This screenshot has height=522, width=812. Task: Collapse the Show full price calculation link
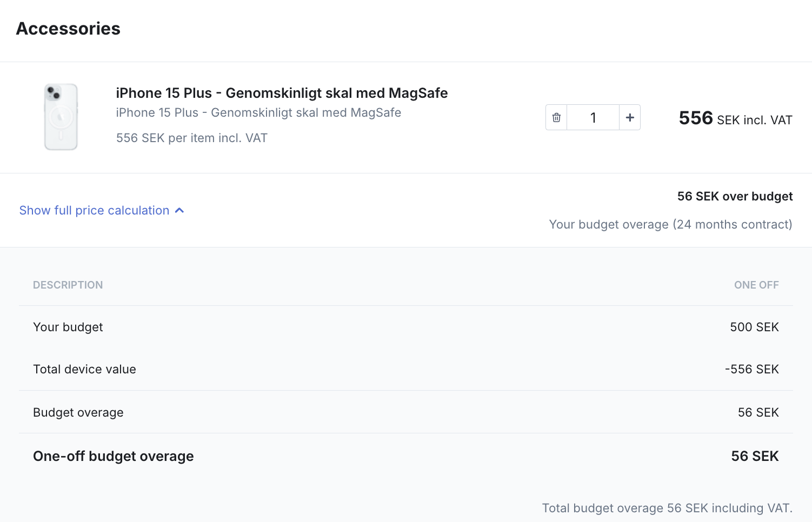(102, 210)
